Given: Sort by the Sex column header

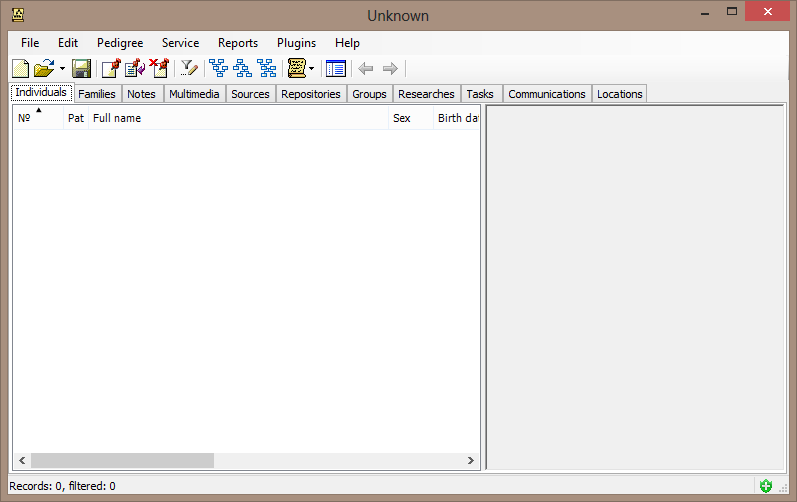Looking at the screenshot, I should point(410,118).
